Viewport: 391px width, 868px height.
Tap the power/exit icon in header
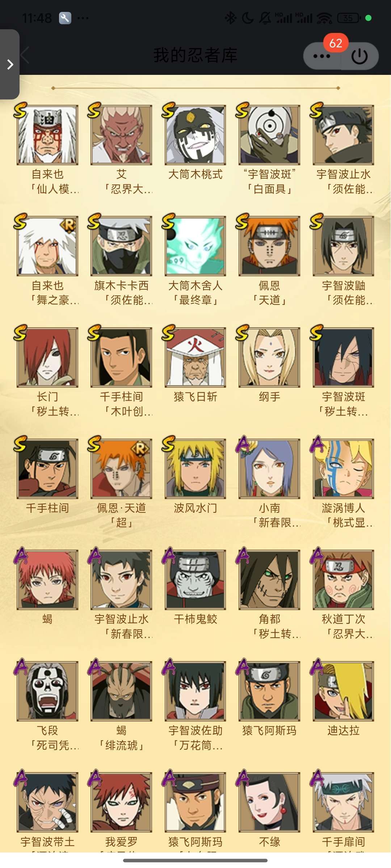pyautogui.click(x=360, y=56)
